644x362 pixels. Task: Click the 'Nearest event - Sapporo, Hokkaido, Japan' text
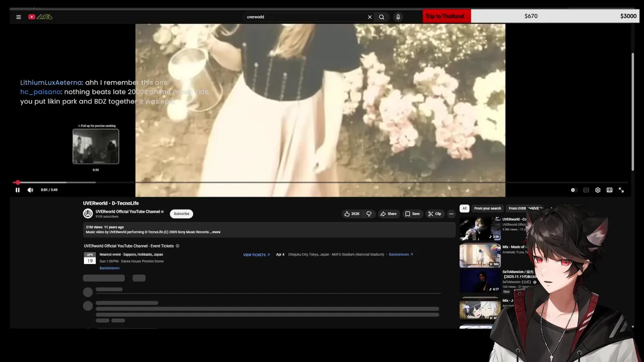point(131,254)
